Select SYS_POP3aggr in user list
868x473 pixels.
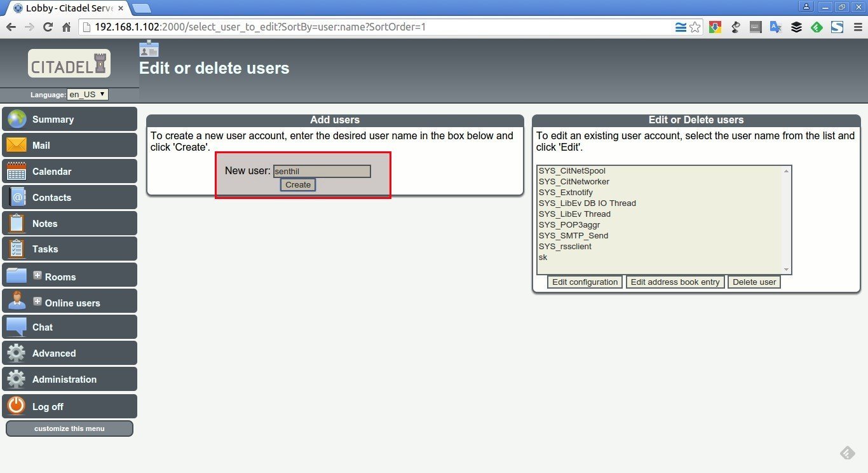(x=660, y=225)
